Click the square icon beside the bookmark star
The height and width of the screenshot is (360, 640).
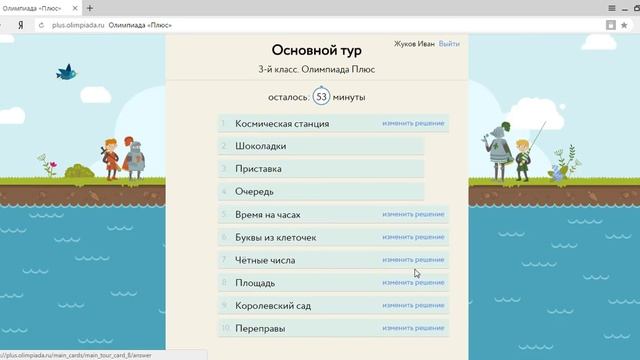[x=611, y=25]
